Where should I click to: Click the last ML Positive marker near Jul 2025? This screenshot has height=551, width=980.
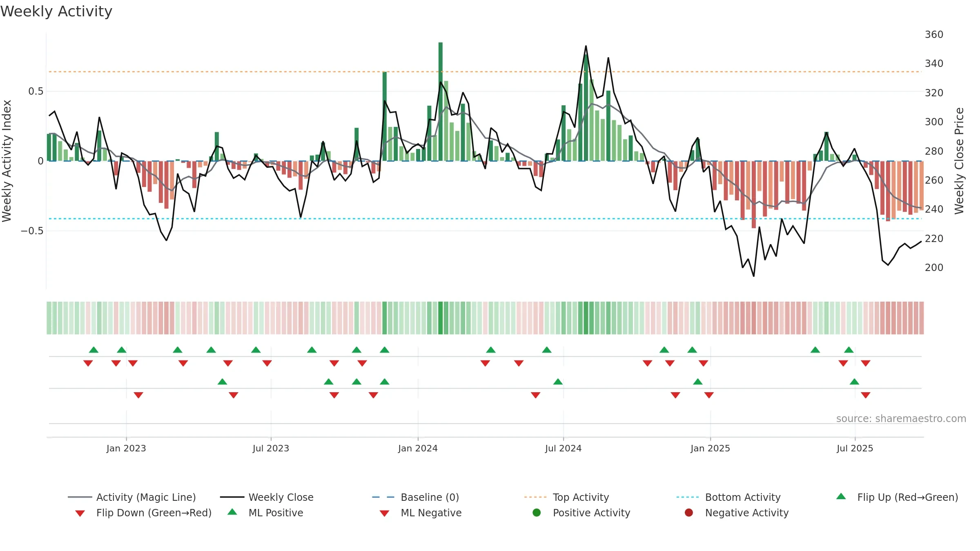pyautogui.click(x=854, y=382)
